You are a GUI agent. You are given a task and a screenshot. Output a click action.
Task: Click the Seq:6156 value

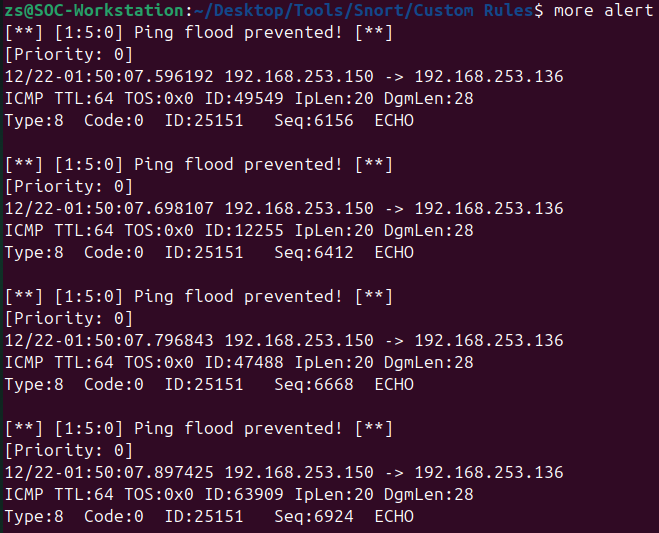tap(314, 121)
